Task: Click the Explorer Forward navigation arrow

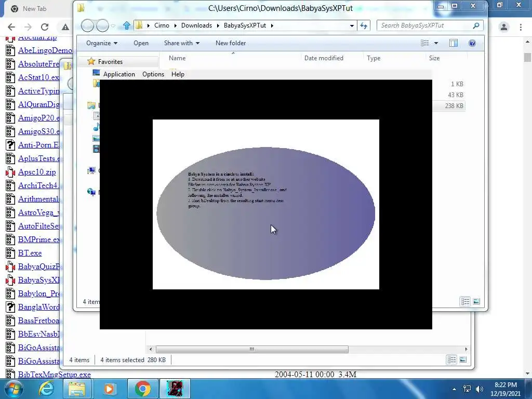Action: (x=102, y=25)
